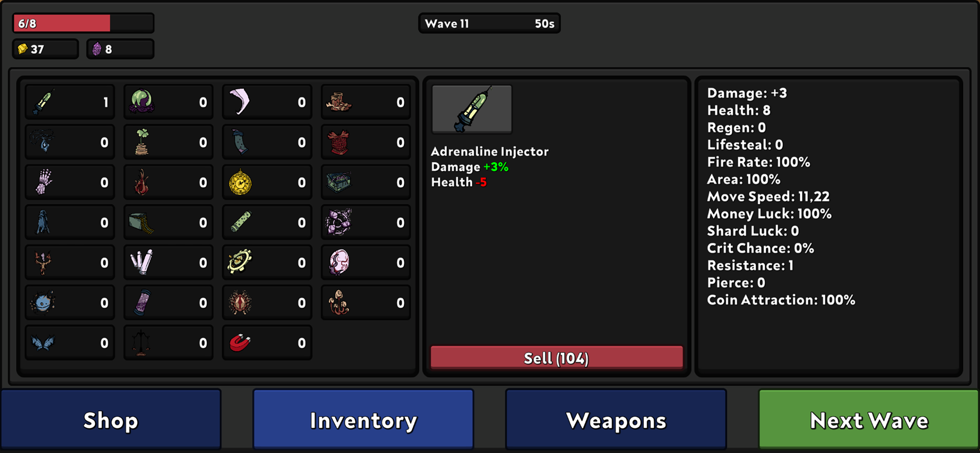Pick the blue butterfly wings item
The height and width of the screenshot is (453, 980).
(x=70, y=342)
